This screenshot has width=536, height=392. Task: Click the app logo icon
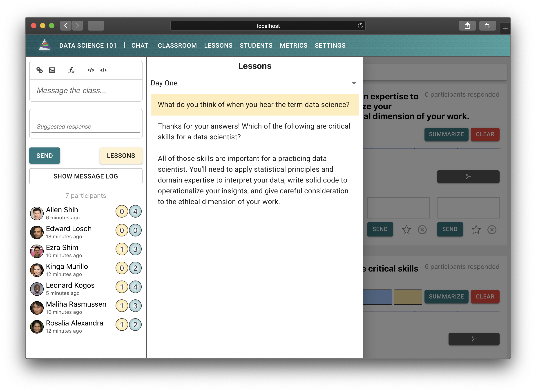click(45, 45)
